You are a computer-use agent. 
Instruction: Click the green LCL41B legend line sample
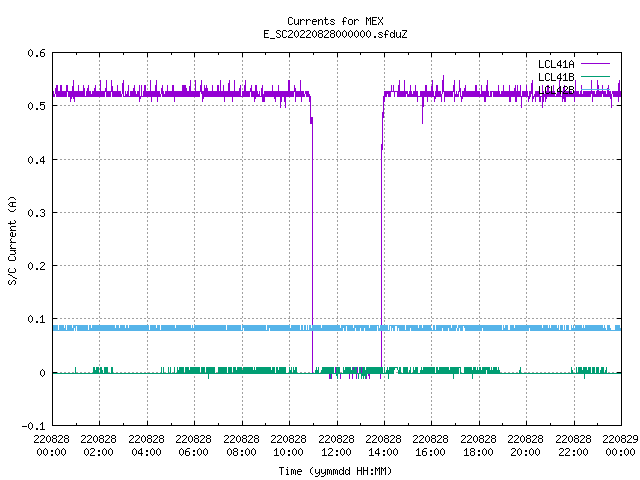[x=595, y=76]
